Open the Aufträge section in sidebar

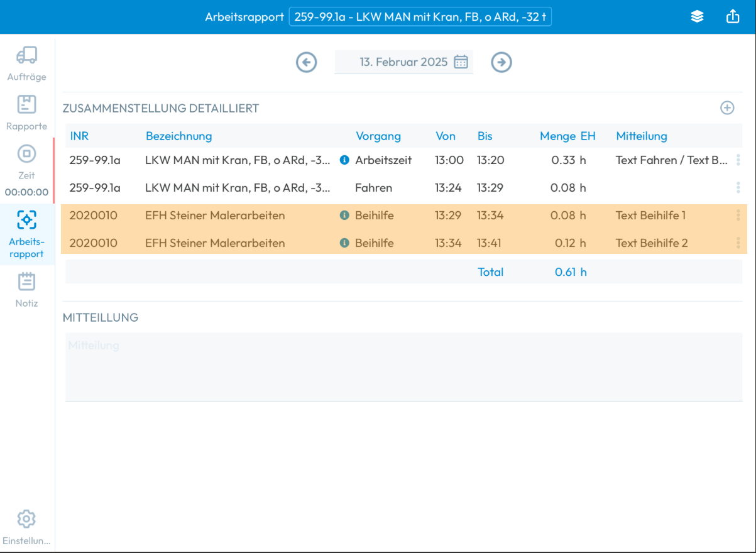pos(26,63)
